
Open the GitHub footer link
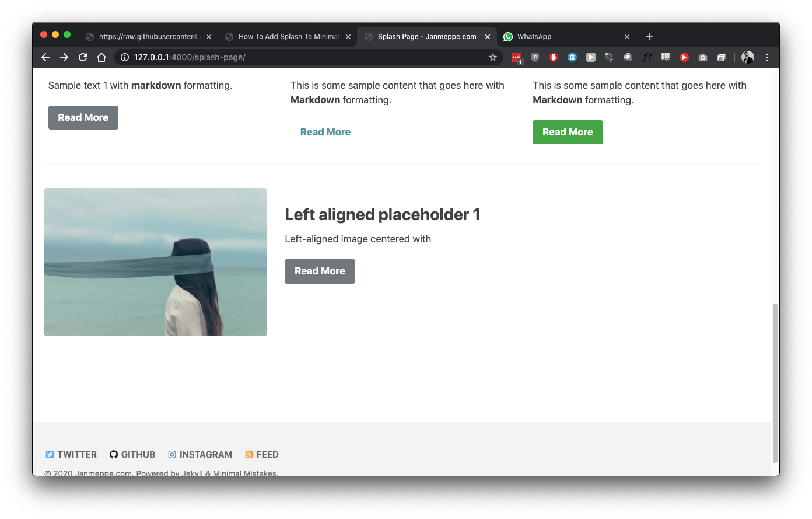click(x=132, y=454)
